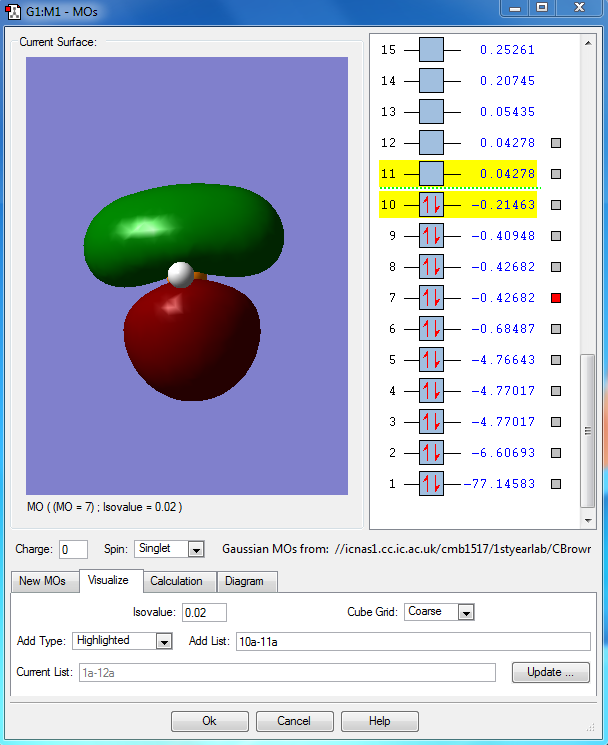
Task: Minimize the MOs window
Action: [x=515, y=8]
